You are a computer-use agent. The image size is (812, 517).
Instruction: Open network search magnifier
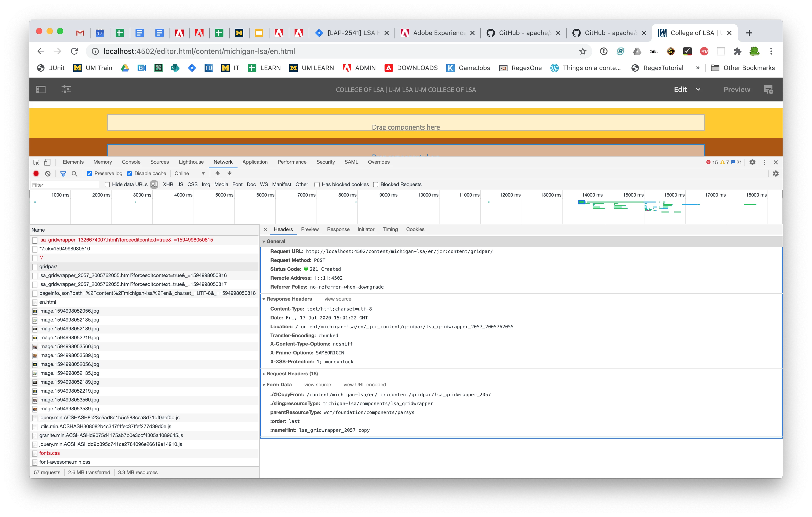coord(75,174)
